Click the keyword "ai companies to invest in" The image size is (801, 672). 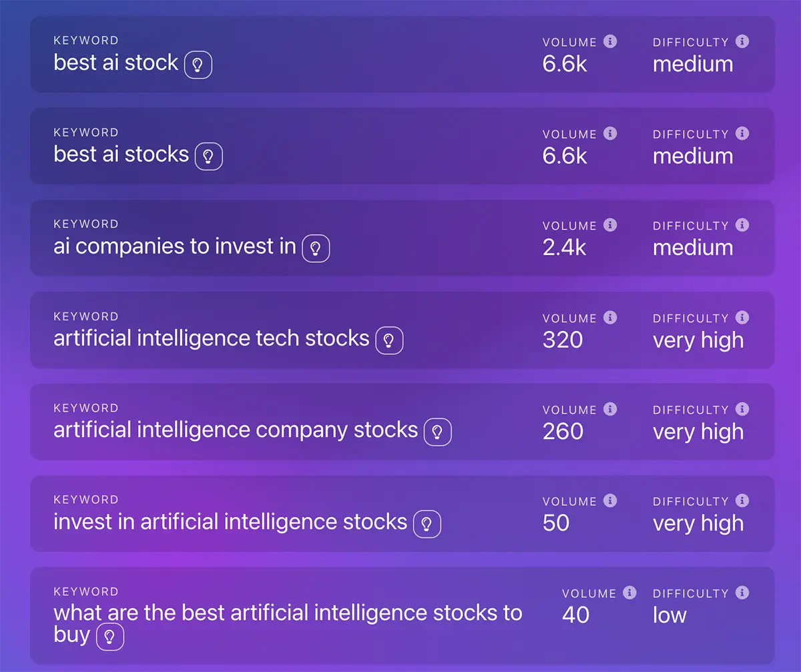point(174,246)
